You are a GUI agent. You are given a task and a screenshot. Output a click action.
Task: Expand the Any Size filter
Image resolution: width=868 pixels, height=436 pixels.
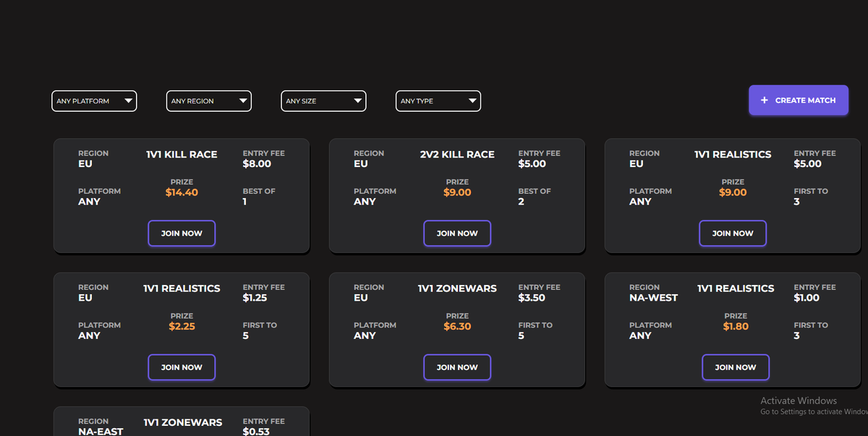pyautogui.click(x=323, y=101)
